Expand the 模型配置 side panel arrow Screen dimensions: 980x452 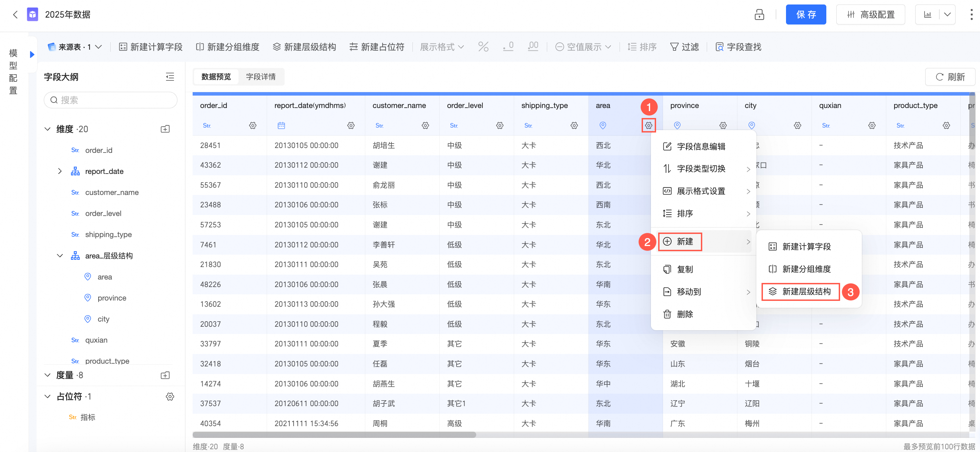tap(32, 55)
